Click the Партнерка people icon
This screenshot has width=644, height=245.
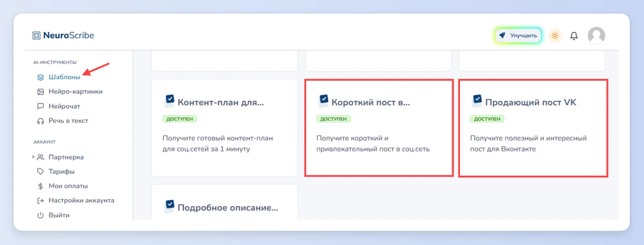coord(40,157)
